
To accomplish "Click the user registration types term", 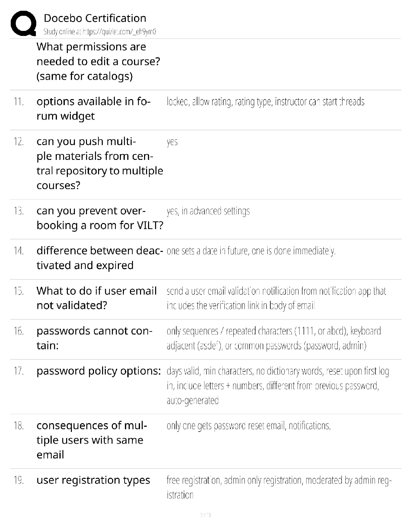I will pyautogui.click(x=93, y=480).
